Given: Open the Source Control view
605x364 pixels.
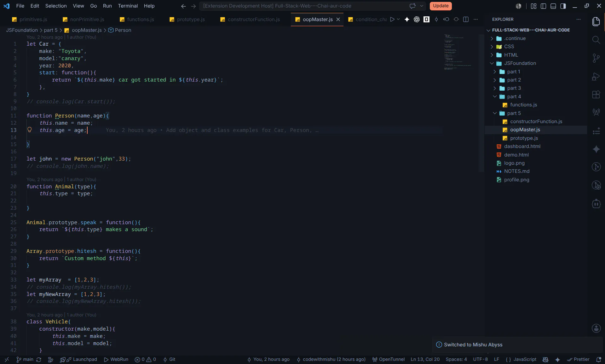Looking at the screenshot, I should click(596, 58).
